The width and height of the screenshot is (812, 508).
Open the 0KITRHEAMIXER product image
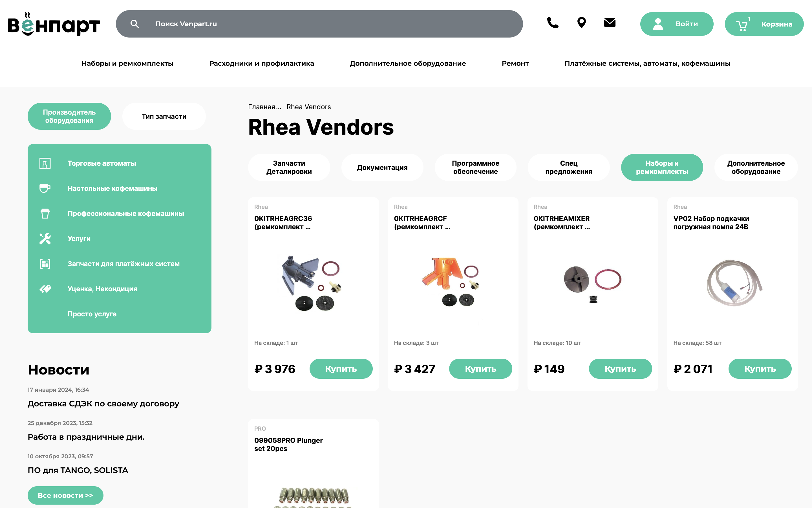click(x=593, y=284)
